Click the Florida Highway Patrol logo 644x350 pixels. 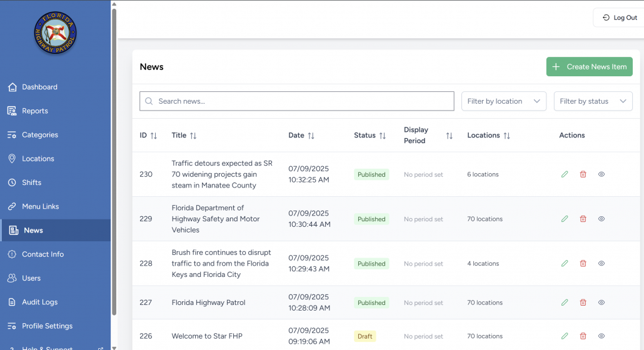(x=56, y=32)
